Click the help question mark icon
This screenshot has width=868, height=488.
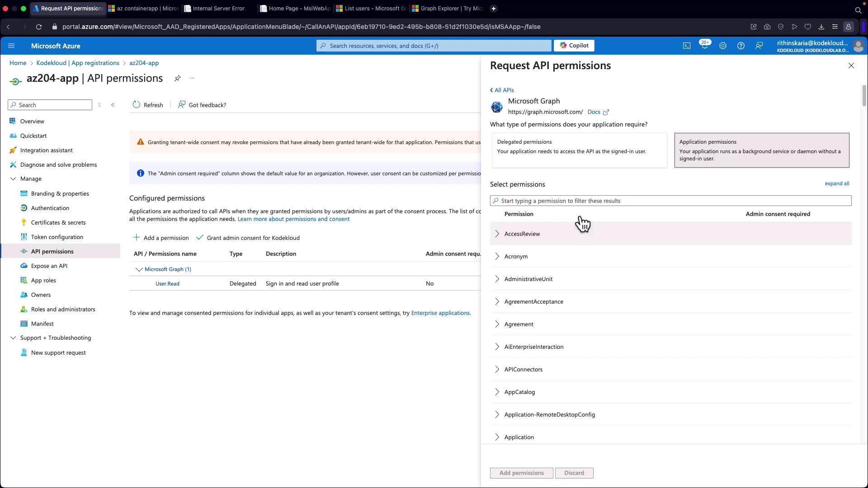pos(741,46)
